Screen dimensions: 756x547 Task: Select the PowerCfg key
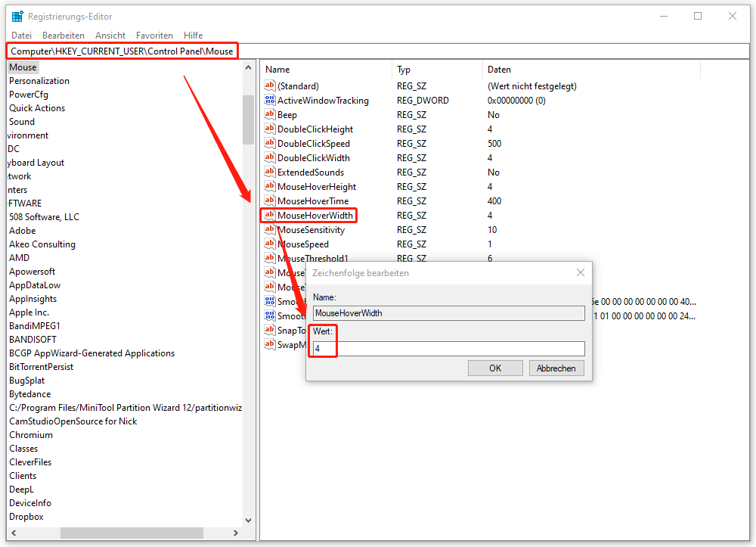(x=29, y=95)
